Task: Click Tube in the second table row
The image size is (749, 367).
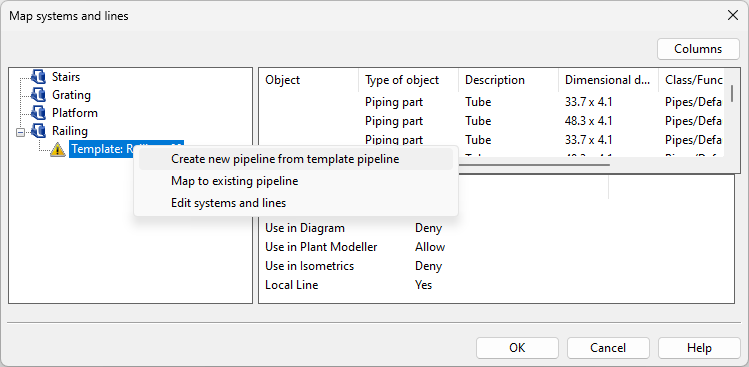Action: [x=478, y=121]
